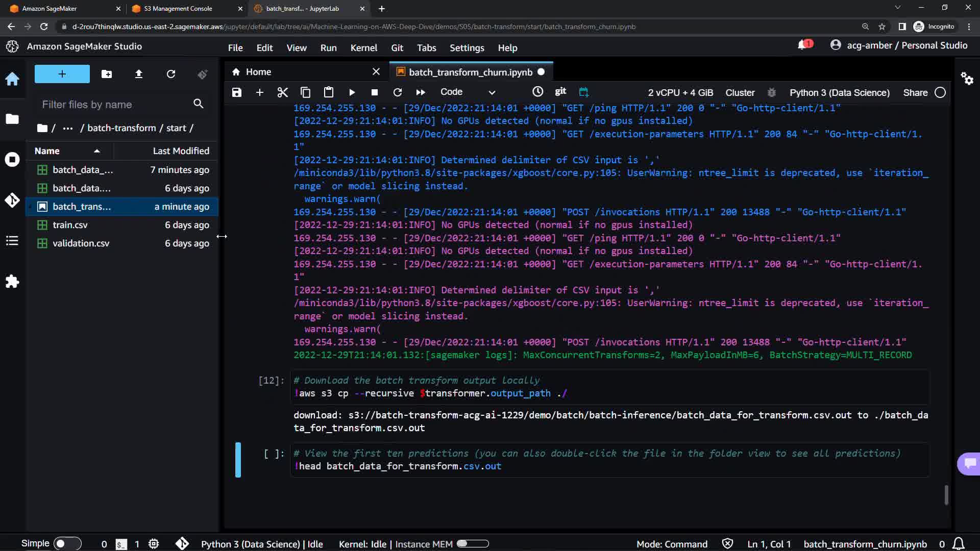Refresh the file browser list
Image resolution: width=980 pixels, height=551 pixels.
tap(171, 74)
